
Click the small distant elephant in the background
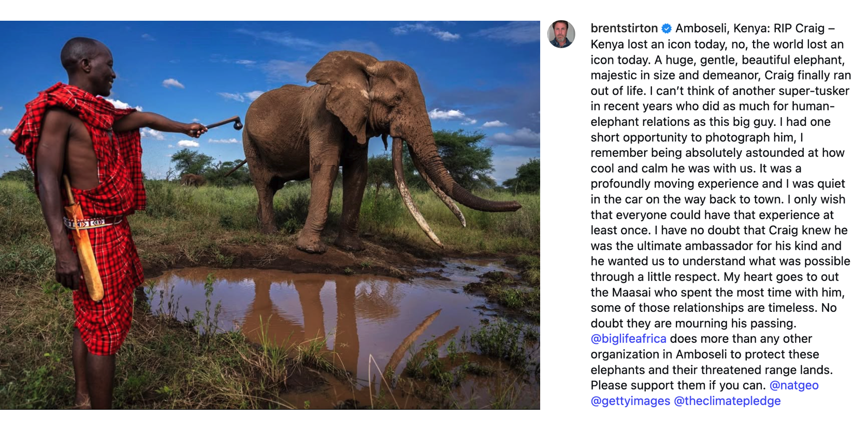pyautogui.click(x=192, y=179)
